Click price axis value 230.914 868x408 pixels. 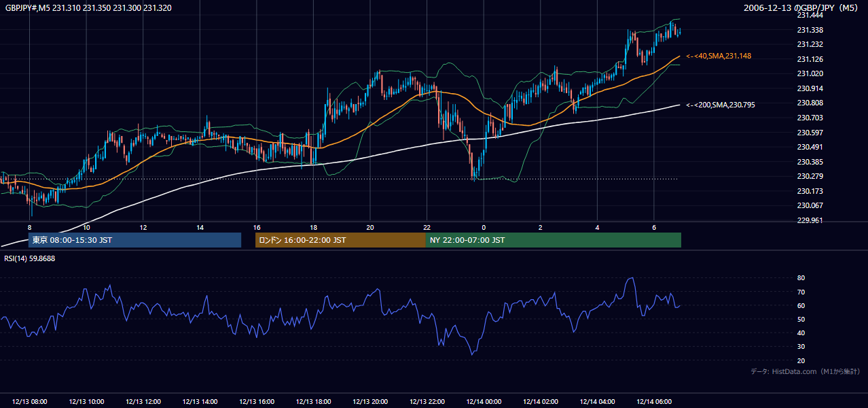[x=810, y=88]
